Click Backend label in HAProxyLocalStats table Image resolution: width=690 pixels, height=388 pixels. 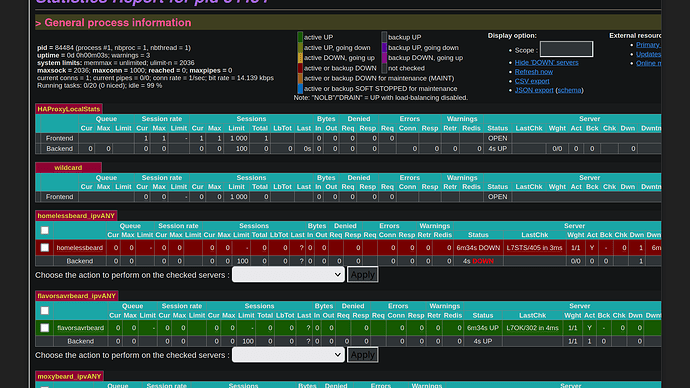[59, 149]
